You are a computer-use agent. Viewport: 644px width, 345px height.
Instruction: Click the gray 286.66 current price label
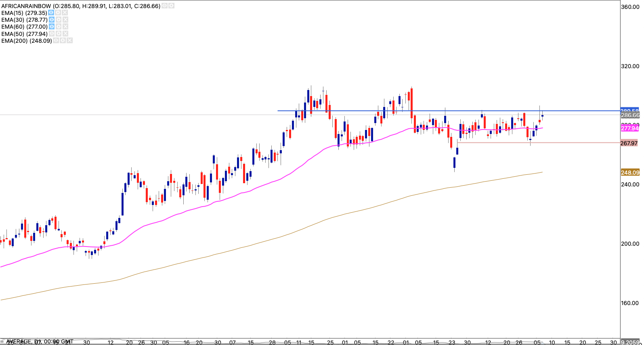point(629,115)
